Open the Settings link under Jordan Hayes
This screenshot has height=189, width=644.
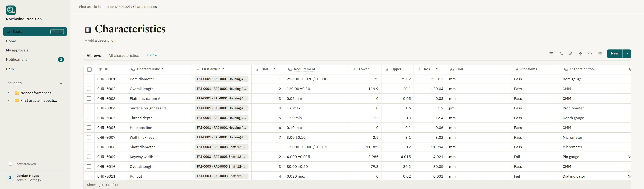[35, 180]
